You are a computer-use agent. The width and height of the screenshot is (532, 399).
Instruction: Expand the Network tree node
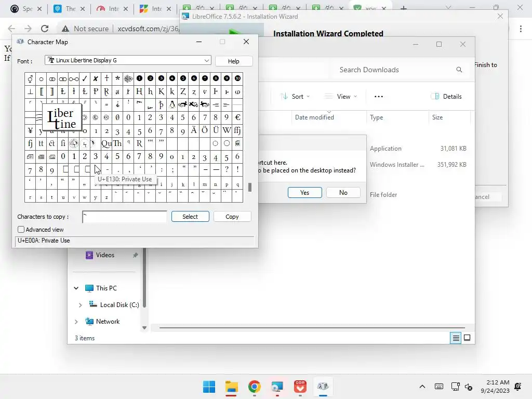click(76, 321)
